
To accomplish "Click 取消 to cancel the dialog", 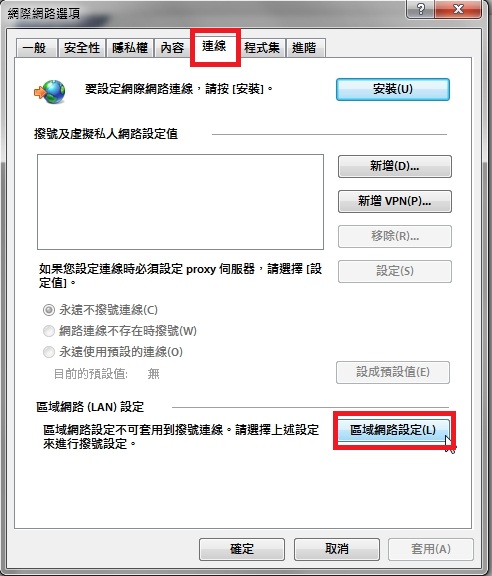I will click(x=337, y=549).
